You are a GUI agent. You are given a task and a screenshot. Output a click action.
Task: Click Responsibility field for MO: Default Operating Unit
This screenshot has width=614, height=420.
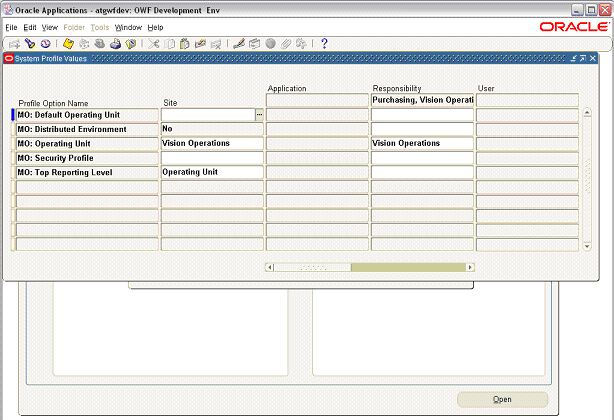click(423, 115)
